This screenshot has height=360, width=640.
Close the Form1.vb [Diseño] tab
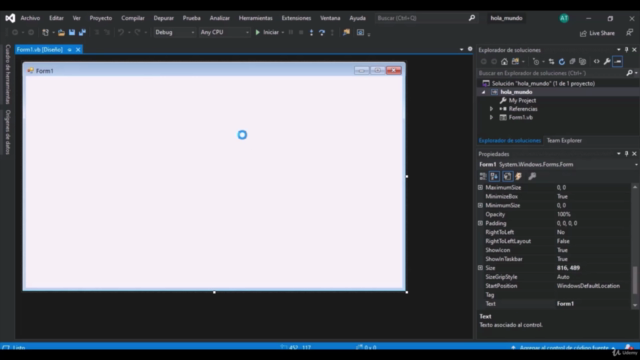point(78,50)
